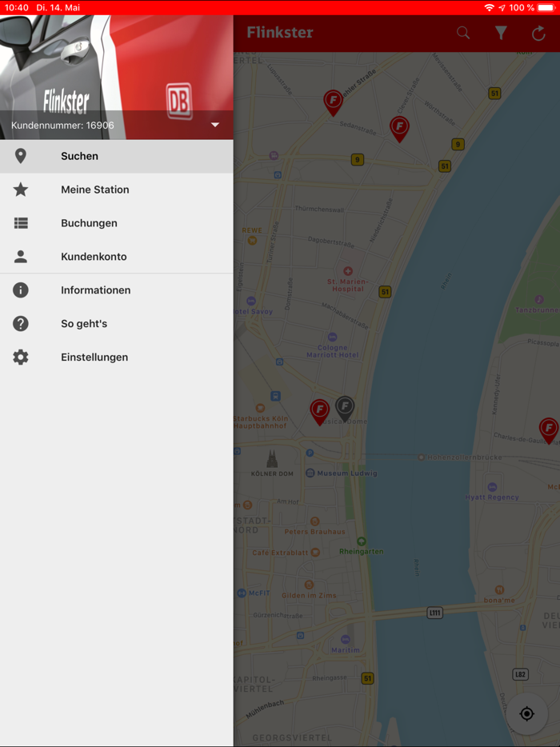560x747 pixels.
Task: Tap the L111 road shield
Action: [x=434, y=613]
